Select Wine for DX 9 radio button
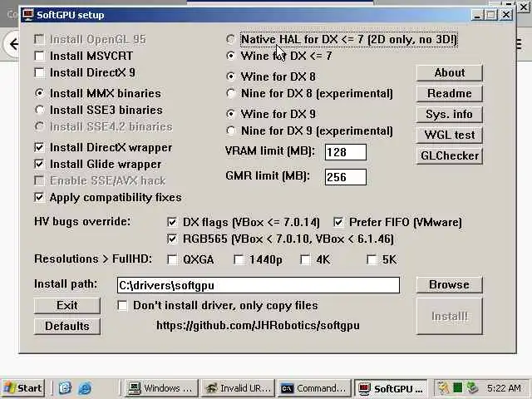 [x=231, y=114]
